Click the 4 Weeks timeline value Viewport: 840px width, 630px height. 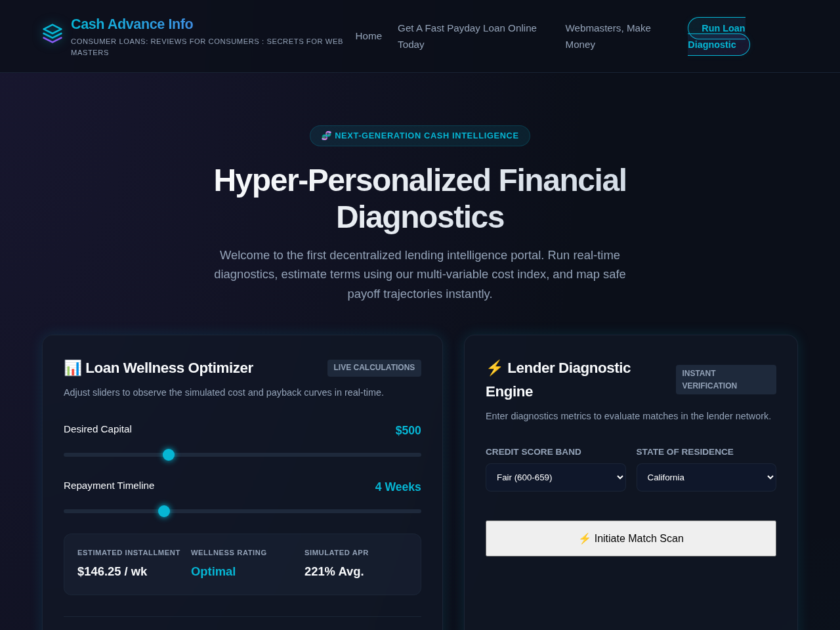coord(398,487)
